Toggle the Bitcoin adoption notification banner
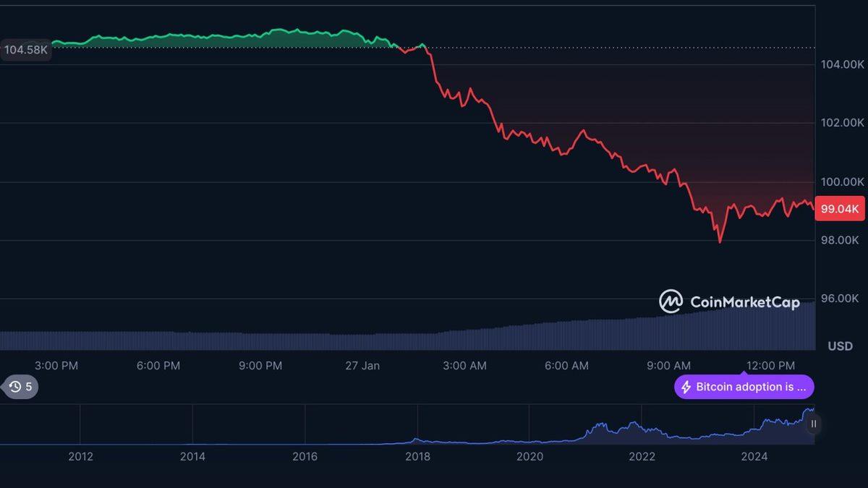Image resolution: width=868 pixels, height=488 pixels. 744,387
